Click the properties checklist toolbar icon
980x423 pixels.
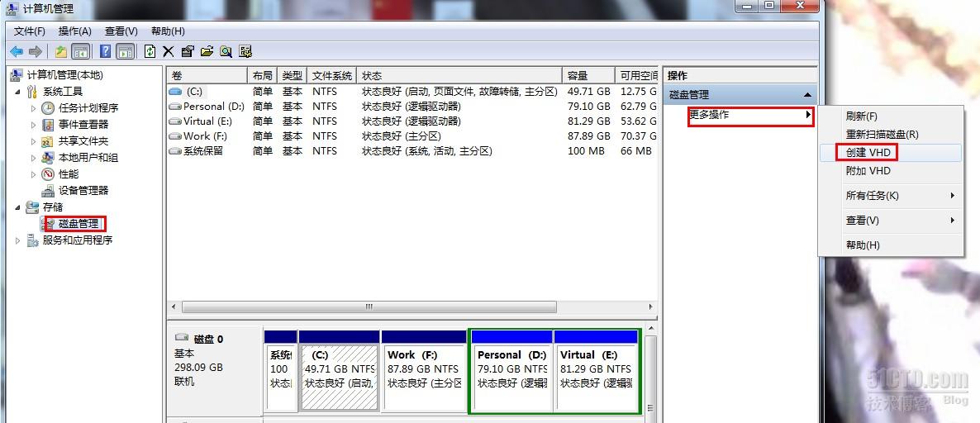[x=188, y=51]
